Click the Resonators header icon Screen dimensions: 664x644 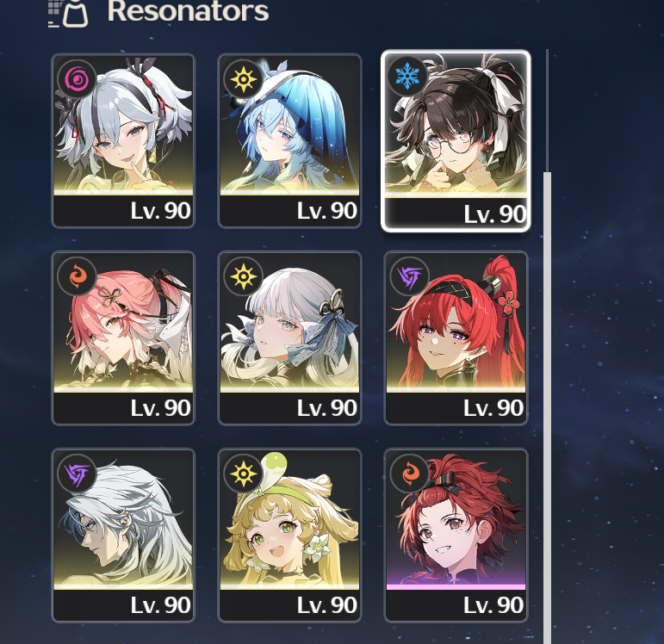pos(68,14)
